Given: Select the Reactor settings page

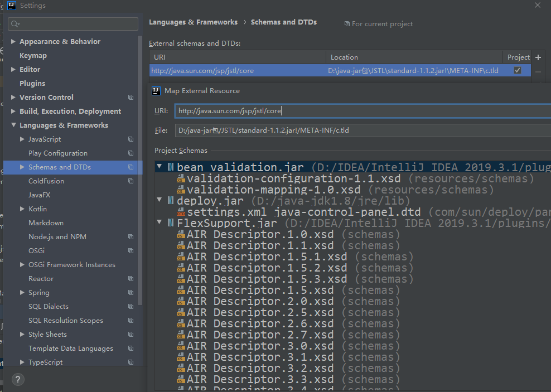Looking at the screenshot, I should click(41, 279).
